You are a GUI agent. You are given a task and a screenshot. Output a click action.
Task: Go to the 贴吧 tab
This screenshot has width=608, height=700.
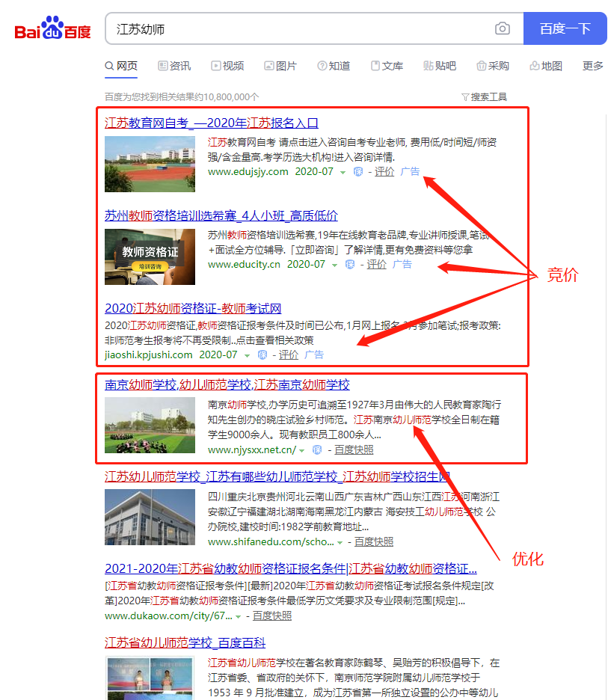440,66
